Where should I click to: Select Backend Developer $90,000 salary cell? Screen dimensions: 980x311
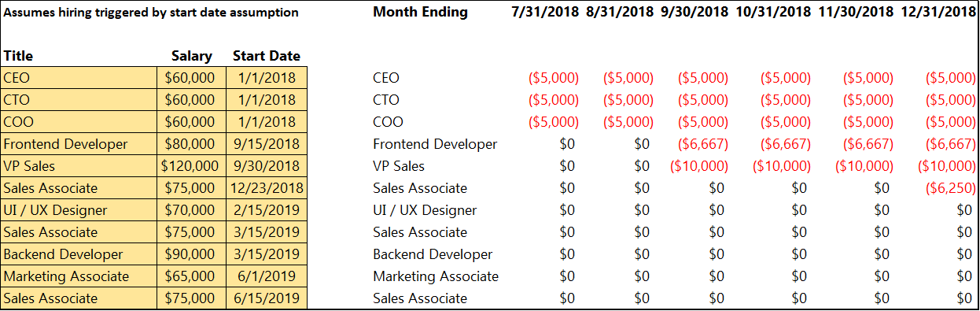193,254
